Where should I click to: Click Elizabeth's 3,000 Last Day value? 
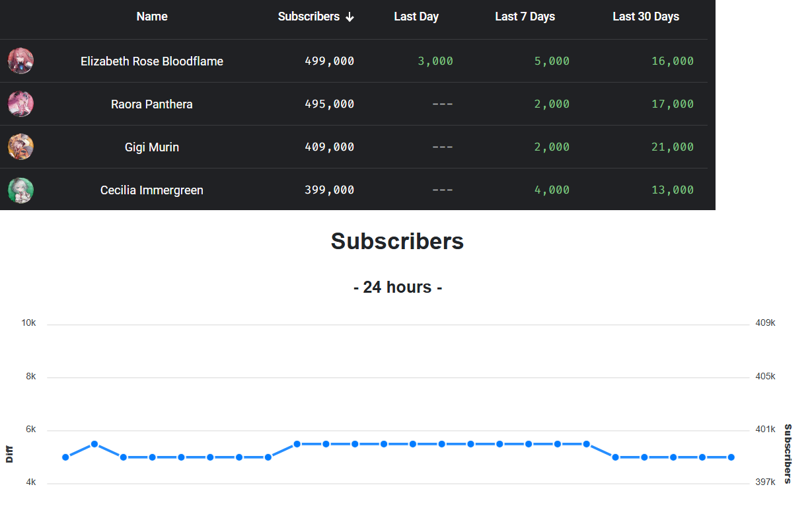435,61
